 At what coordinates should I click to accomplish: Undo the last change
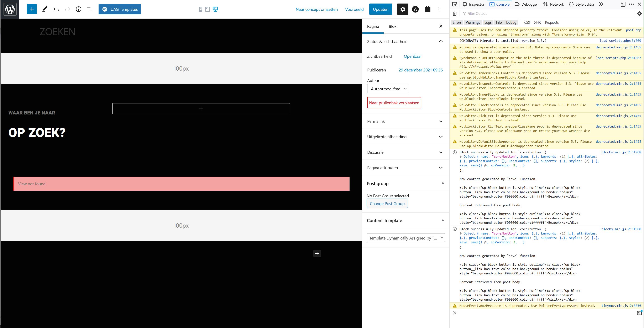coord(56,9)
